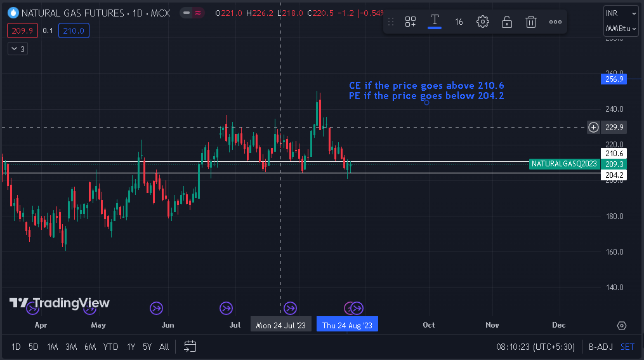Delete drawing with trash icon

[531, 22]
